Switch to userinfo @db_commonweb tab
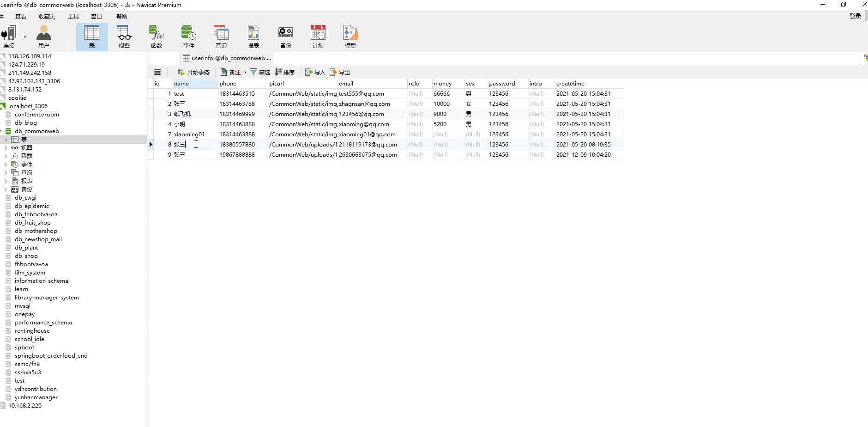 click(x=227, y=58)
